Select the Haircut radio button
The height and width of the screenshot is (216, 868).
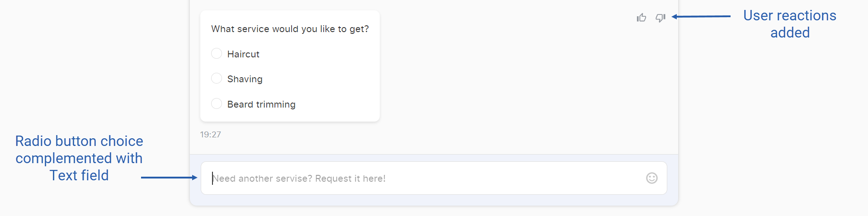(x=217, y=54)
